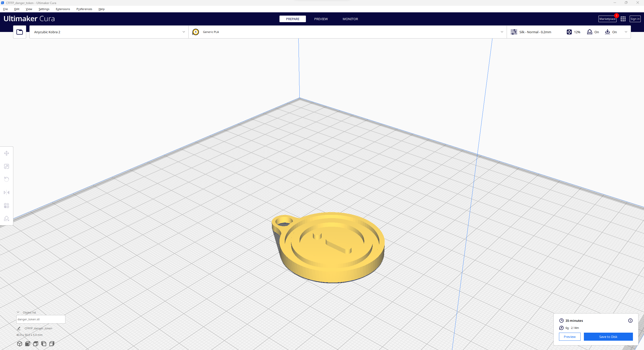The image size is (644, 350).
Task: Open the Marketplace
Action: tap(607, 19)
